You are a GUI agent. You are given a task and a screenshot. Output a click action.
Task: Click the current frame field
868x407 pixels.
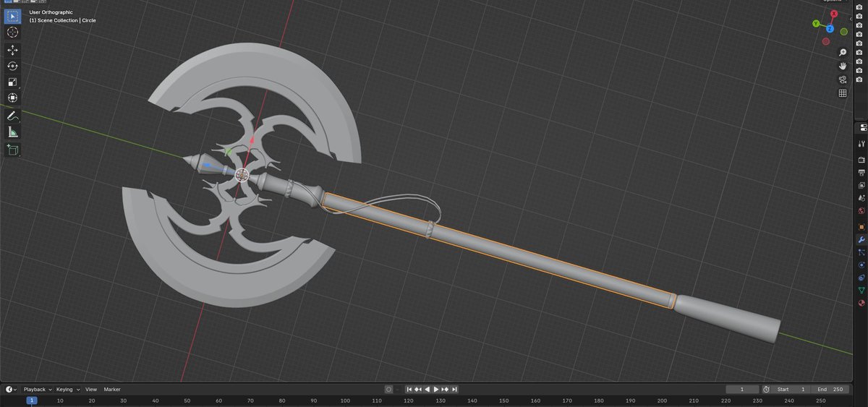pyautogui.click(x=742, y=389)
